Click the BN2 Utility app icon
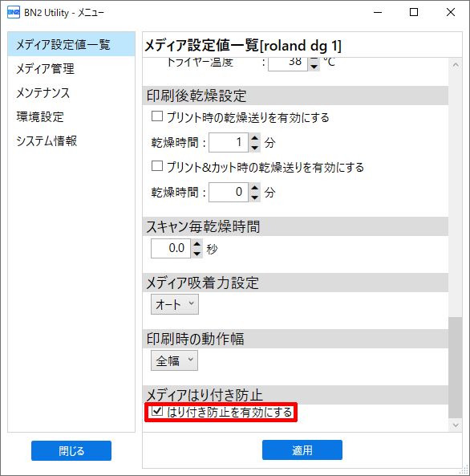 (x=14, y=13)
